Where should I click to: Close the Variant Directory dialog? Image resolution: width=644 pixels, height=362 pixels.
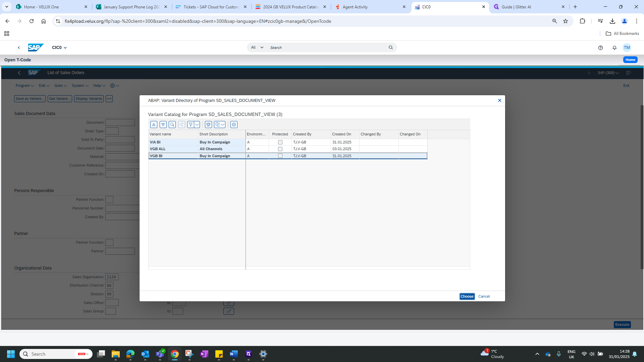click(x=499, y=101)
